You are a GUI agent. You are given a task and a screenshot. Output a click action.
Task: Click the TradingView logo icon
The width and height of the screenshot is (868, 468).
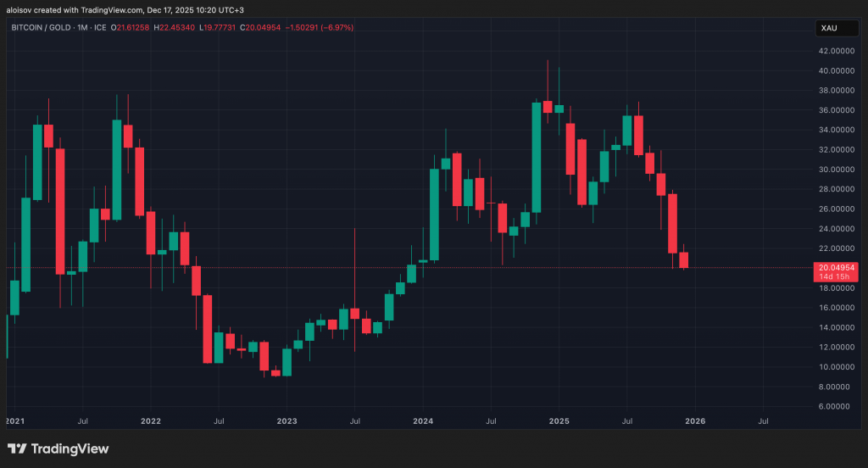coord(17,448)
